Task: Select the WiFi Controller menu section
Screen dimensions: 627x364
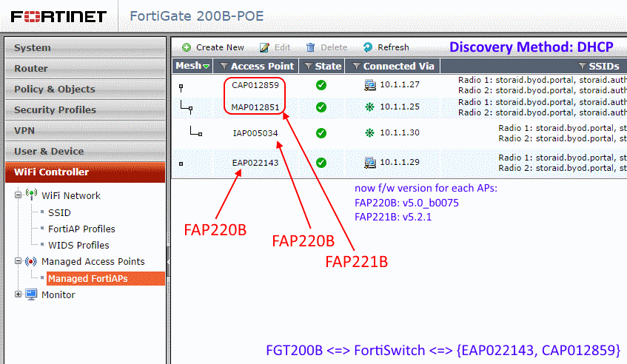Action: (85, 172)
